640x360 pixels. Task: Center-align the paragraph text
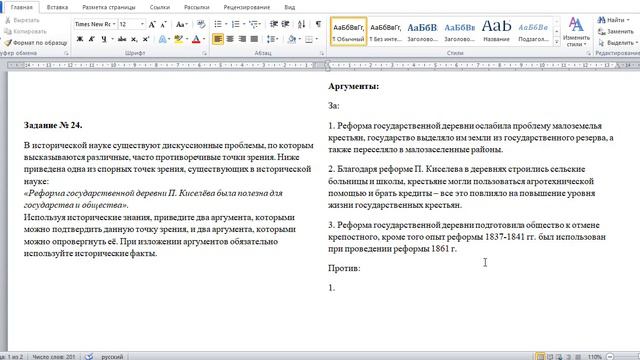(x=230, y=39)
